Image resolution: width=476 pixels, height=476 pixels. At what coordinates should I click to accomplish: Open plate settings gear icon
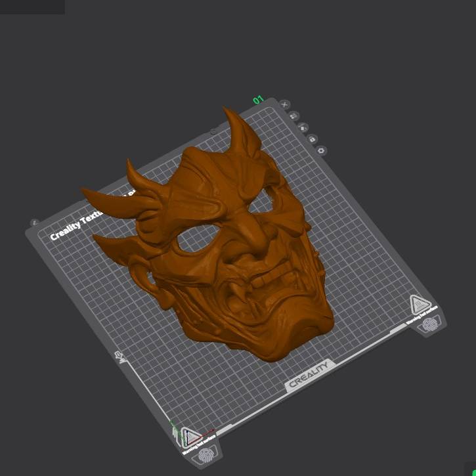click(x=322, y=150)
